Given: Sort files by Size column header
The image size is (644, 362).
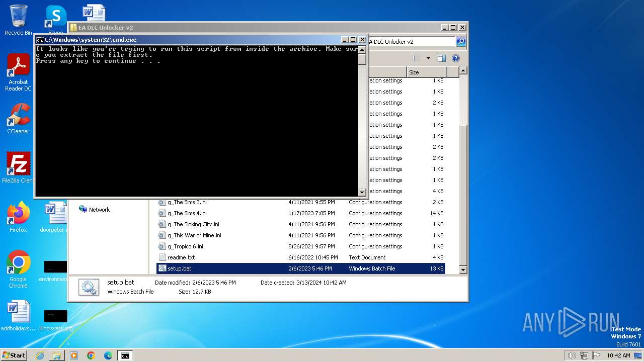Looking at the screenshot, I should click(x=427, y=72).
